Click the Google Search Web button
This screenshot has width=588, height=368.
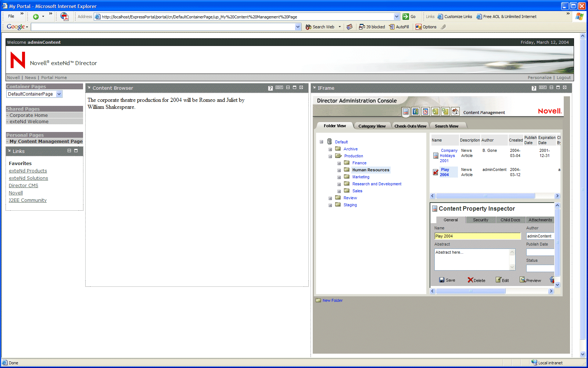pyautogui.click(x=320, y=27)
